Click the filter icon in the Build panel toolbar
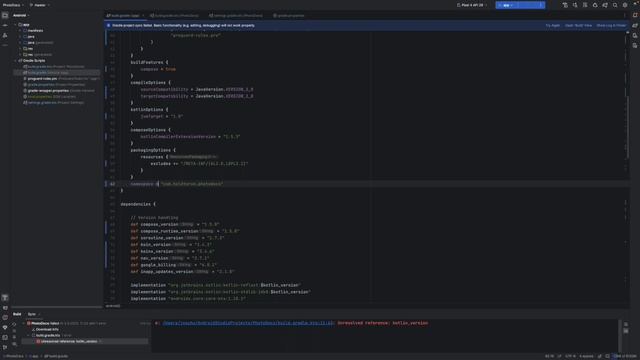The width and height of the screenshot is (640, 360). [14, 344]
